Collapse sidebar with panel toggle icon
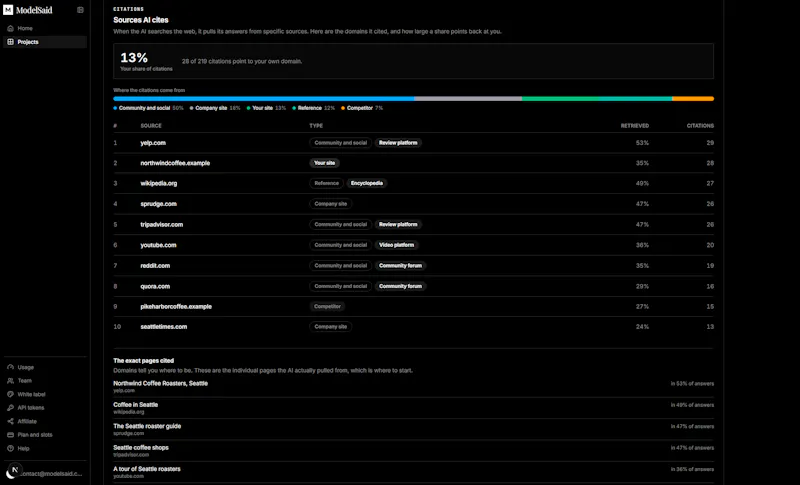 (x=80, y=10)
